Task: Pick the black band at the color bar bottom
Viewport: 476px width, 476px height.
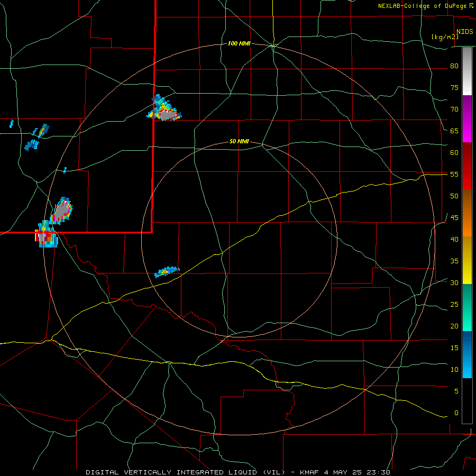Action: point(467,401)
